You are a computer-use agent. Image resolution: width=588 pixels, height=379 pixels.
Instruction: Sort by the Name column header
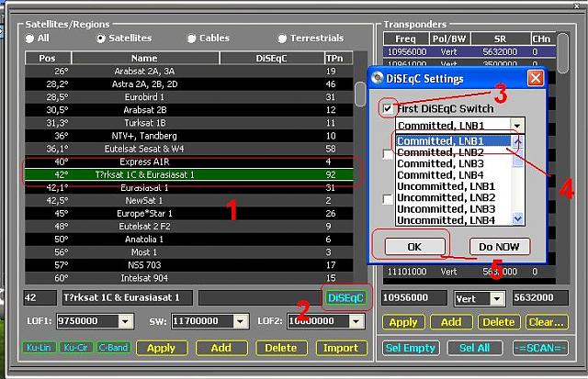(x=145, y=59)
